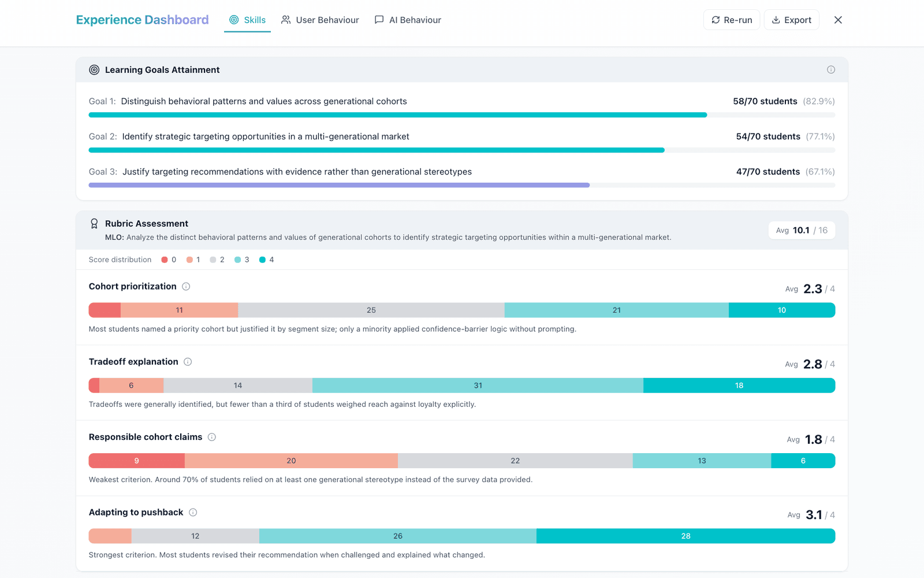The width and height of the screenshot is (924, 578).
Task: Click the 47/70 students value
Action: tap(768, 172)
